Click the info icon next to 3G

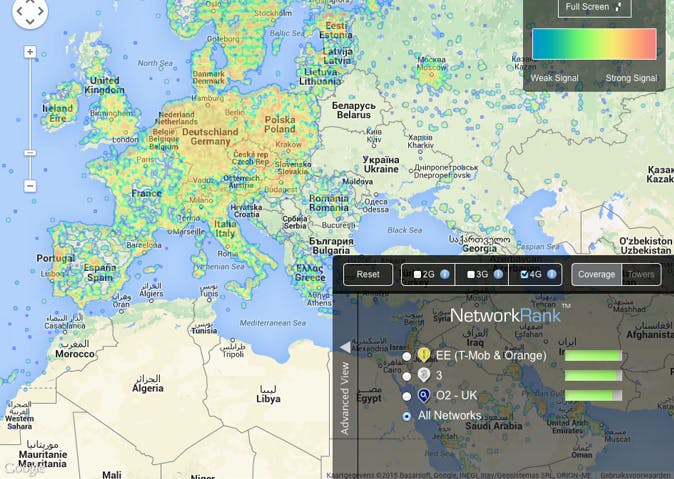tap(498, 274)
